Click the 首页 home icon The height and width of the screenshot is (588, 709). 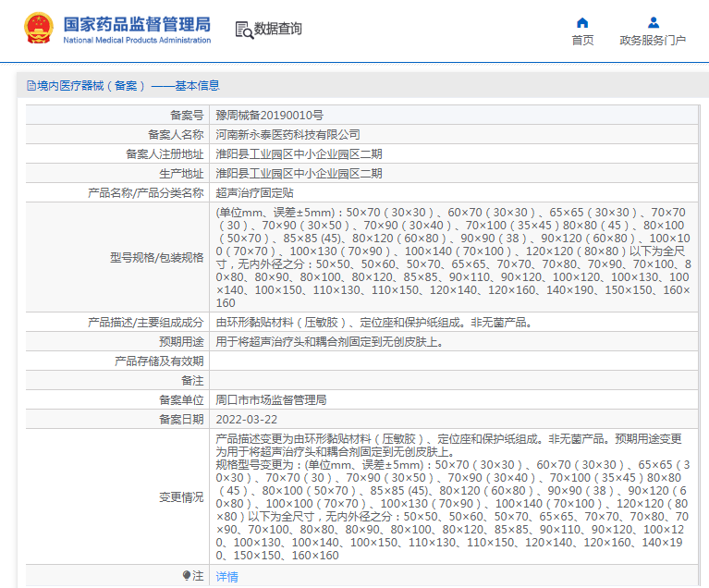click(x=582, y=22)
